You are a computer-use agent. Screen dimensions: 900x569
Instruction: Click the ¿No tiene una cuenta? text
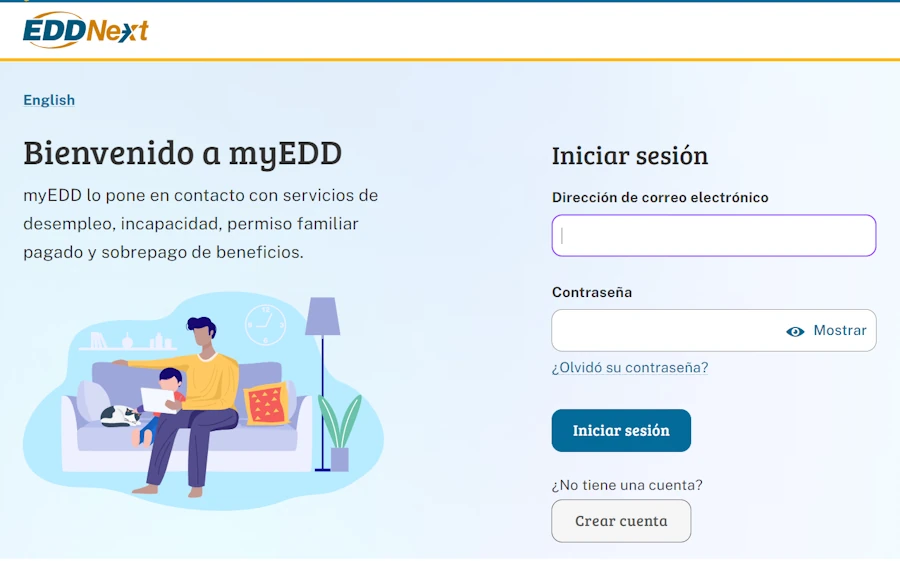point(627,485)
